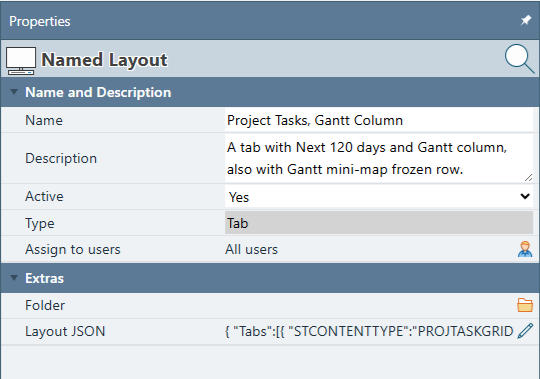Click the Name label
This screenshot has width=540, height=379.
click(44, 120)
